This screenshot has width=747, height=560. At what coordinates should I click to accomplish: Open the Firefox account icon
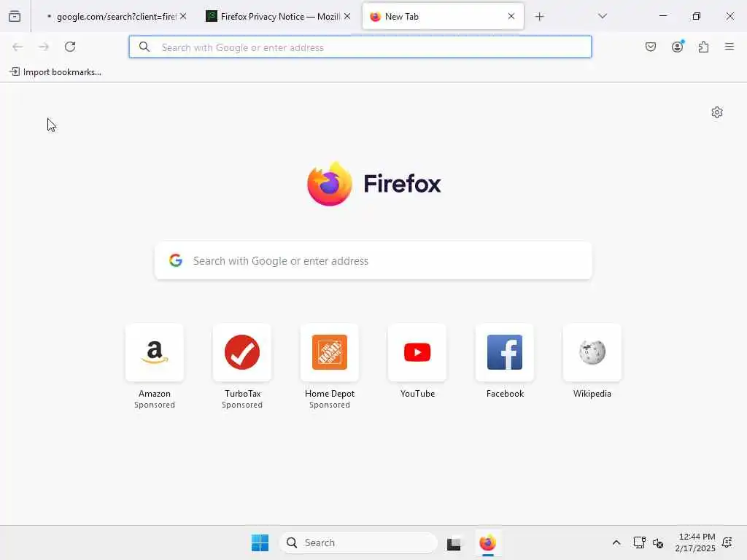pos(678,47)
